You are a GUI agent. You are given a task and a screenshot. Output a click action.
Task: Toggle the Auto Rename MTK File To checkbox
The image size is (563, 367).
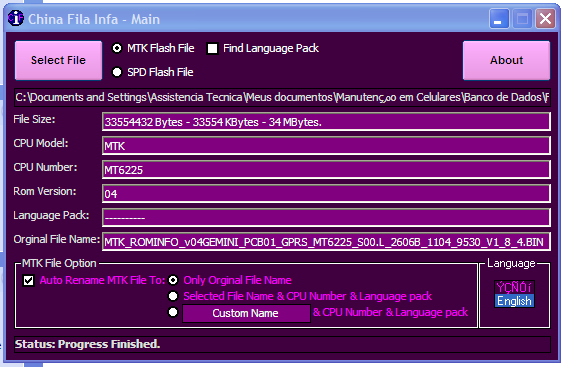28,280
